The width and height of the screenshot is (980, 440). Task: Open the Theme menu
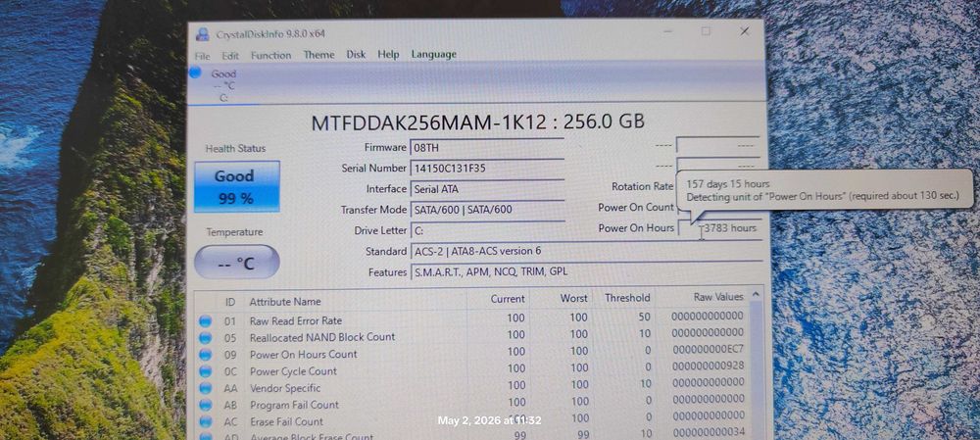tap(318, 54)
